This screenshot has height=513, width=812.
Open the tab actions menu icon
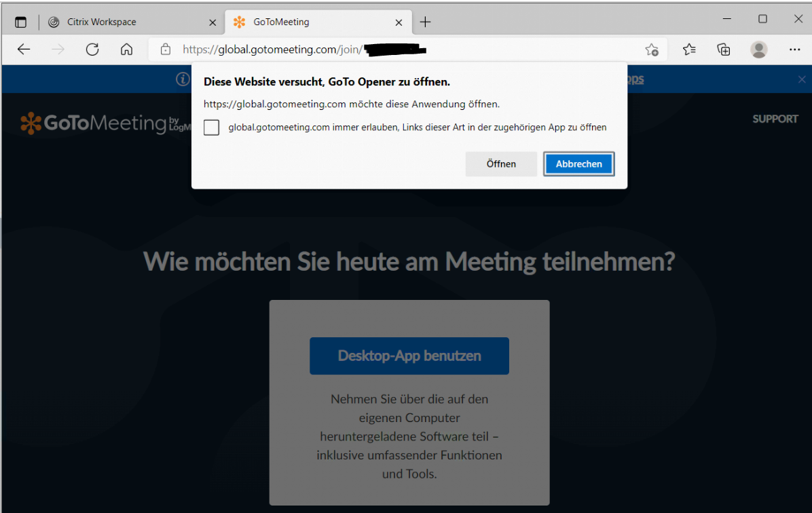pos(21,22)
